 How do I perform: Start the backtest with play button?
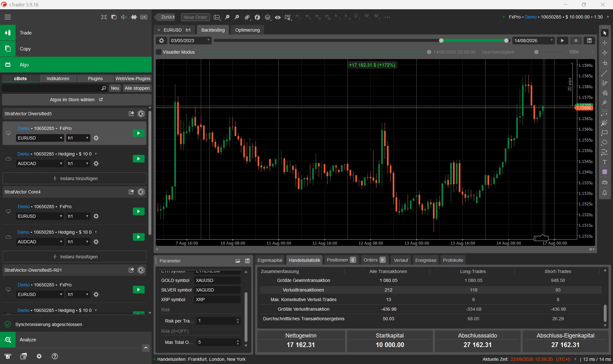tap(562, 41)
